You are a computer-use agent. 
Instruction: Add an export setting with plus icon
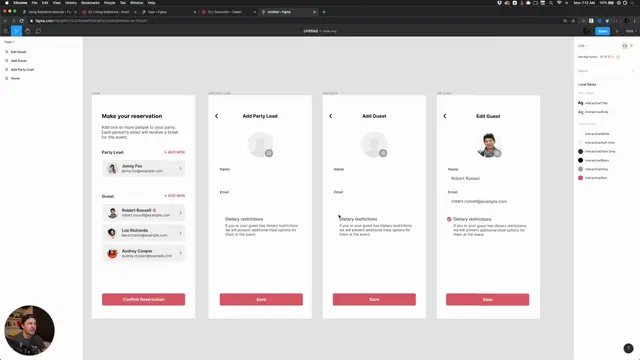click(633, 71)
